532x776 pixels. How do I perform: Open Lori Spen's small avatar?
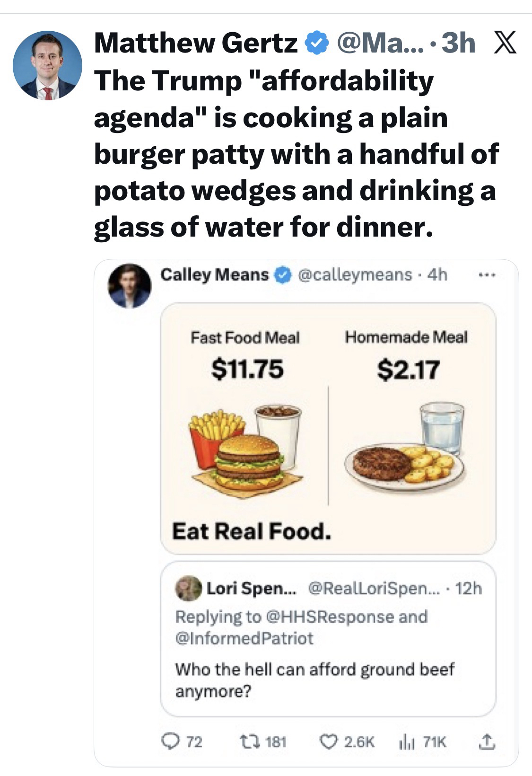pos(188,588)
